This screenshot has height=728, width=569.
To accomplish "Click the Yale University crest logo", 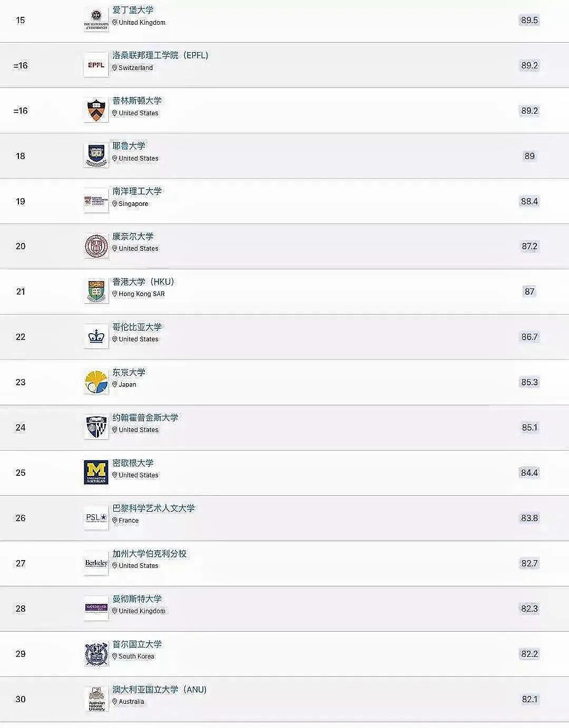I will tap(96, 156).
